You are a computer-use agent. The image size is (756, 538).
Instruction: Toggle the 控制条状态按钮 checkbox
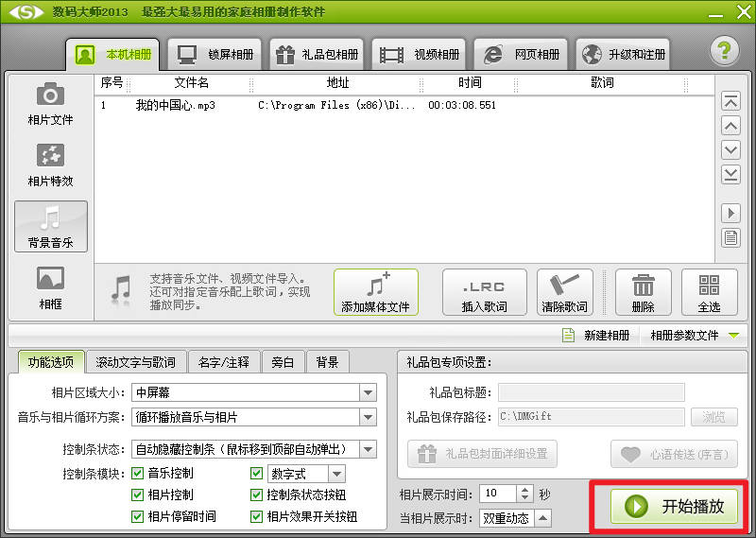pyautogui.click(x=256, y=495)
